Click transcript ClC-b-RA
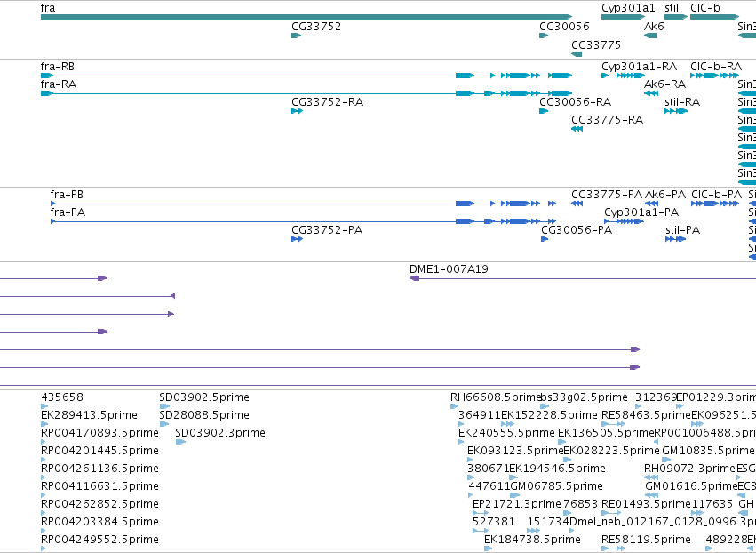 coord(714,76)
